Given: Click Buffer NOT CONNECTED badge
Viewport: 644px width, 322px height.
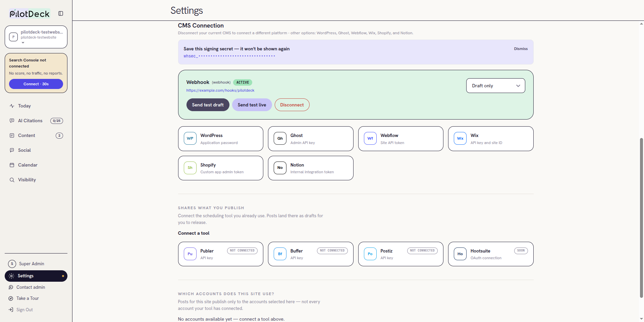Looking at the screenshot, I should pos(332,250).
